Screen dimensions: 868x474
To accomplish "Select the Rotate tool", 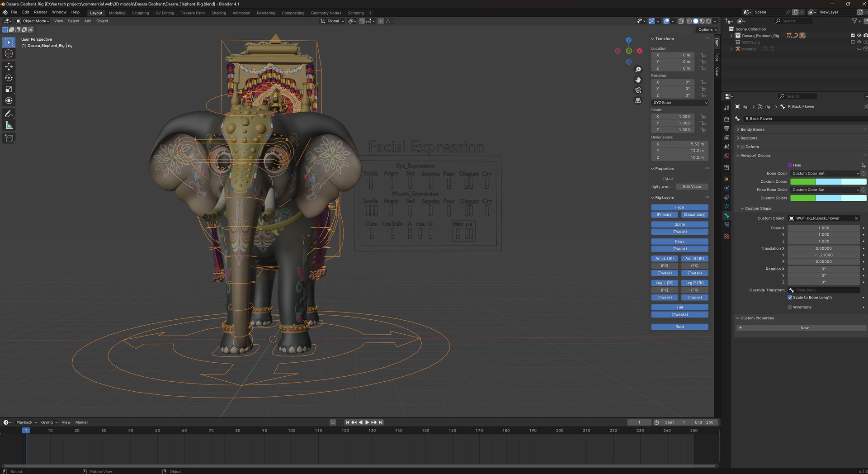I will (9, 78).
